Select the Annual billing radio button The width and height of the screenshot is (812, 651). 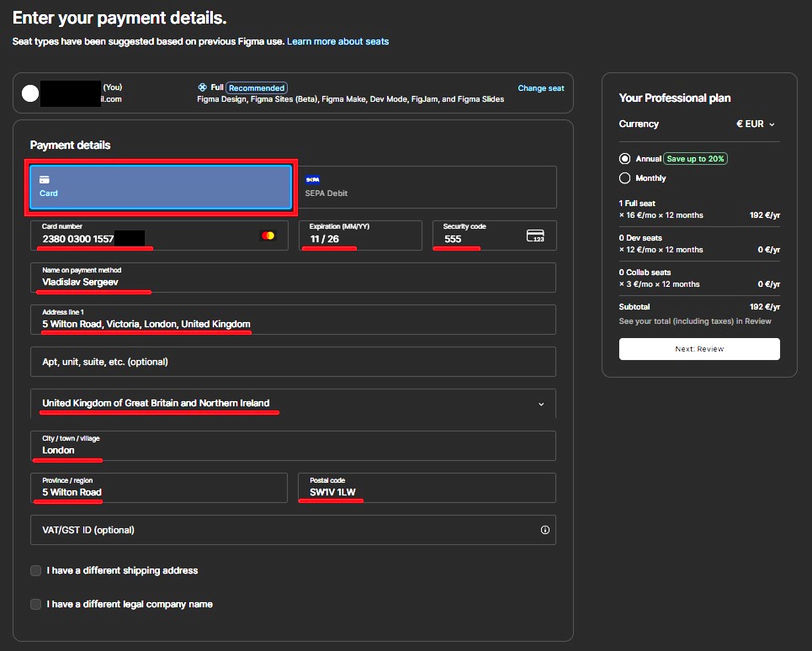coord(625,159)
